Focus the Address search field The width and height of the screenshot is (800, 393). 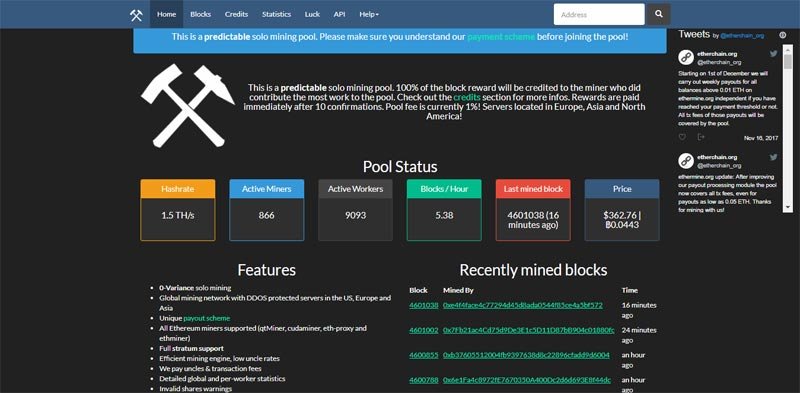coord(599,14)
